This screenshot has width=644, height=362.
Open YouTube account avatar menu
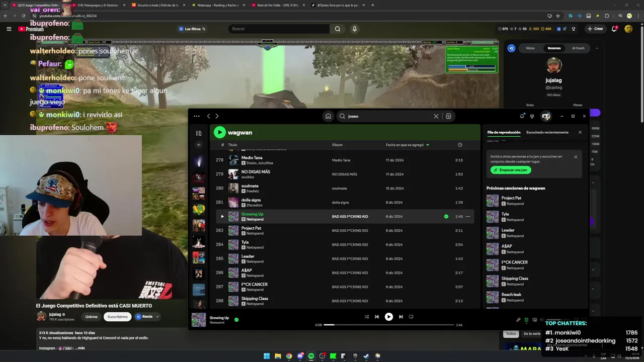pos(628,29)
